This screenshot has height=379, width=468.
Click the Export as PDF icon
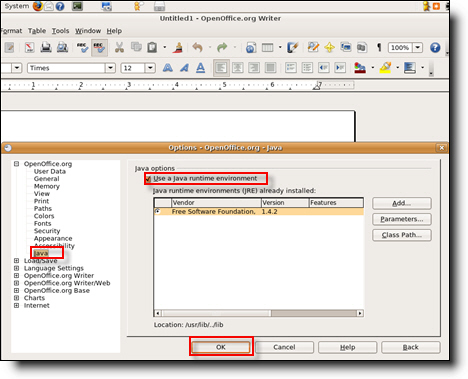tap(30, 47)
